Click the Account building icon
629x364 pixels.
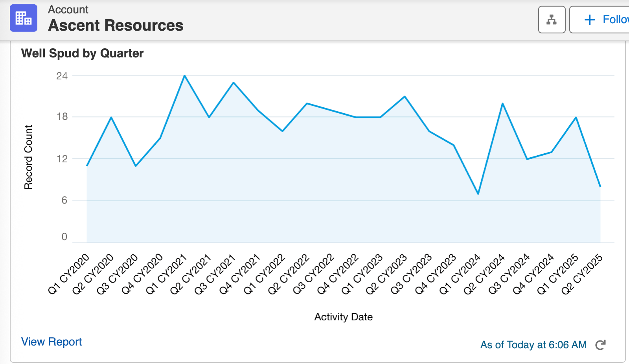coord(23,18)
